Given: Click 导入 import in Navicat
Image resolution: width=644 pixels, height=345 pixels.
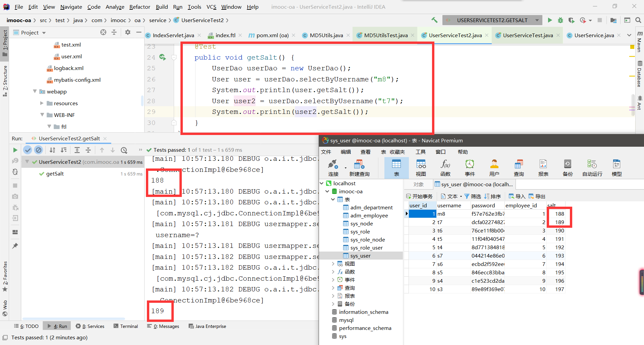Looking at the screenshot, I should [517, 196].
